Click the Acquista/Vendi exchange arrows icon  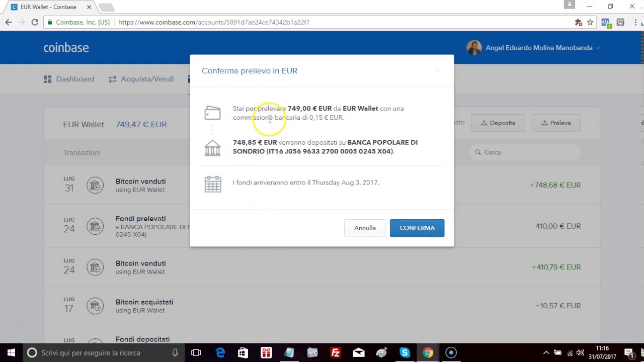pos(112,79)
